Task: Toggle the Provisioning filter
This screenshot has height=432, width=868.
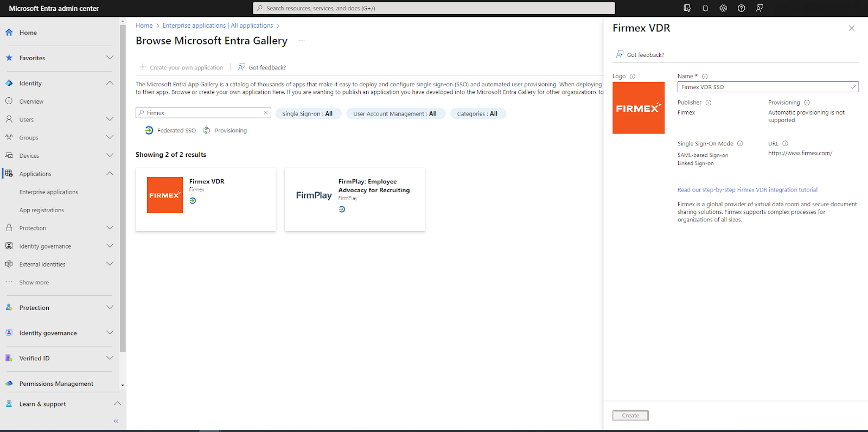Action: coord(225,130)
